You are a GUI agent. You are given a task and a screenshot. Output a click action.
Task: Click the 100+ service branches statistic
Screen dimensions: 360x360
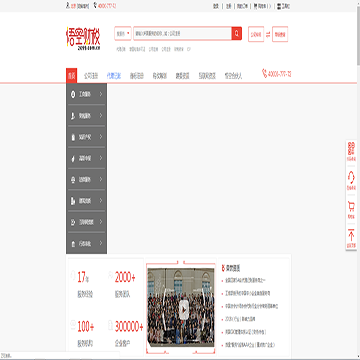click(x=85, y=327)
